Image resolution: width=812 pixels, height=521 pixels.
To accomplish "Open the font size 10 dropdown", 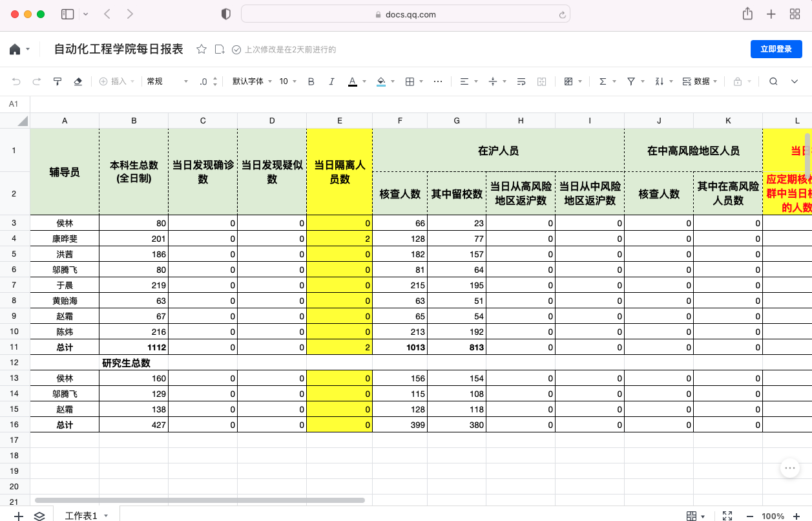I will click(288, 81).
